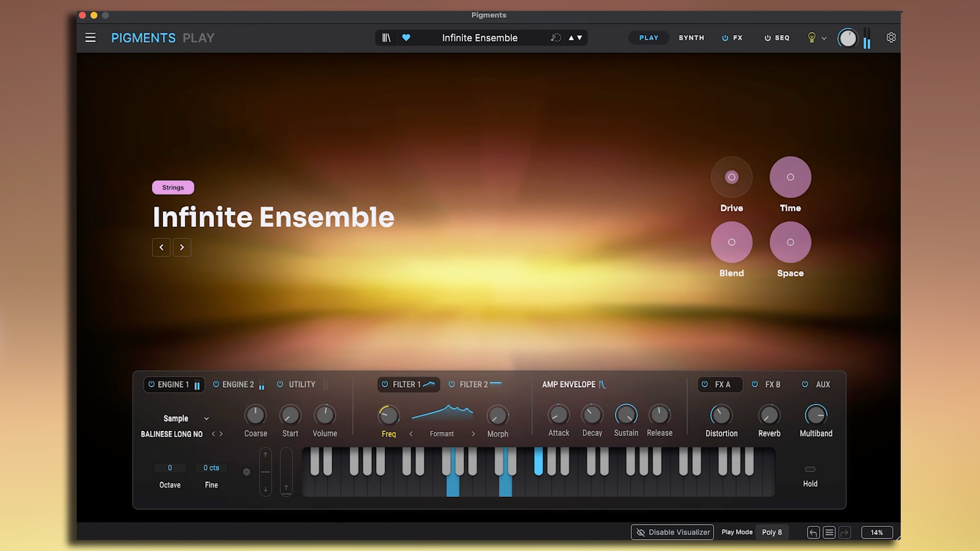The width and height of the screenshot is (980, 551).
Task: Click the Start knob
Action: pyautogui.click(x=290, y=415)
